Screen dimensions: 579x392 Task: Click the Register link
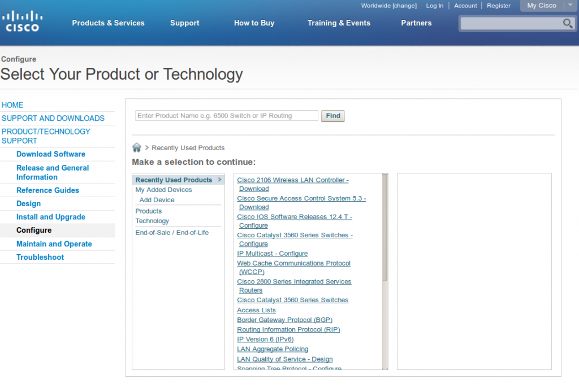[498, 6]
